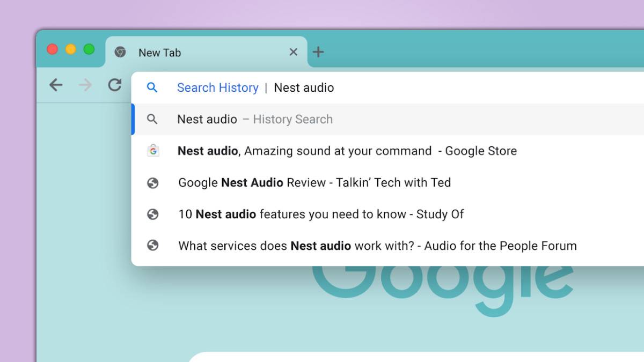644x362 pixels.
Task: Open a new browser tab with the plus button
Action: [x=319, y=52]
